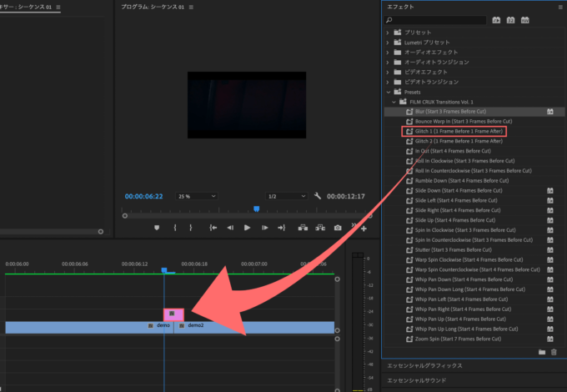Expand the プリセット folder

tap(388, 33)
